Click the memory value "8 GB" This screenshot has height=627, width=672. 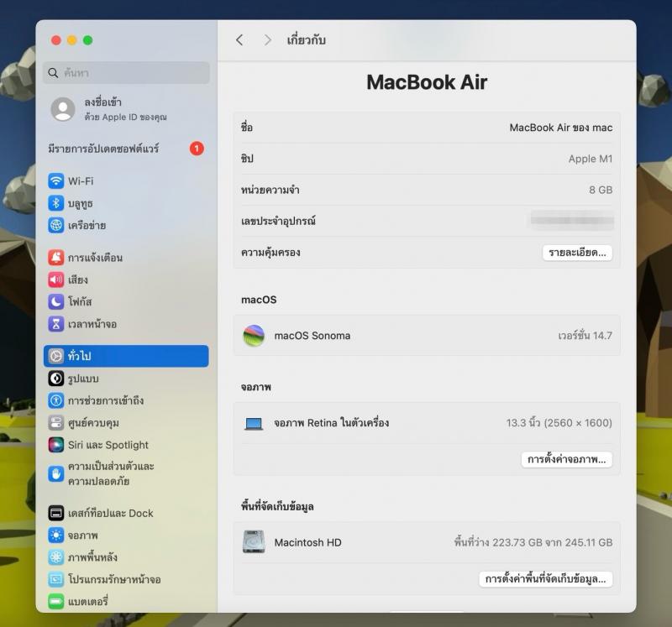click(x=601, y=191)
